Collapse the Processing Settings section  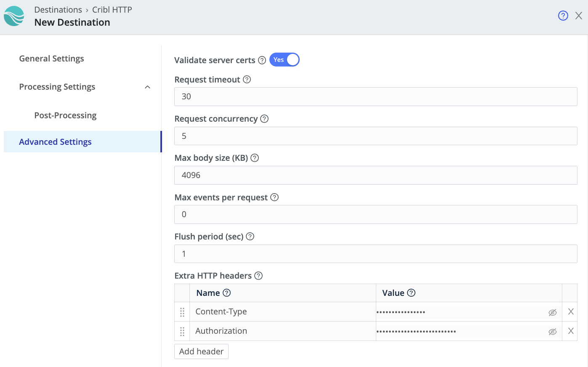147,87
